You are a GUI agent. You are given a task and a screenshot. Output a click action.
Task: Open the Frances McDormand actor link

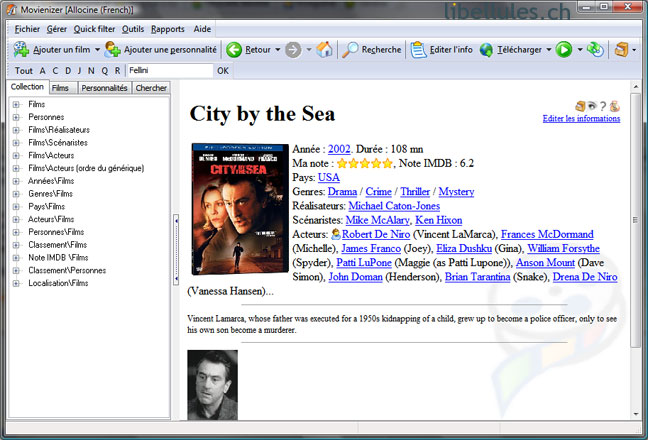[x=547, y=234]
